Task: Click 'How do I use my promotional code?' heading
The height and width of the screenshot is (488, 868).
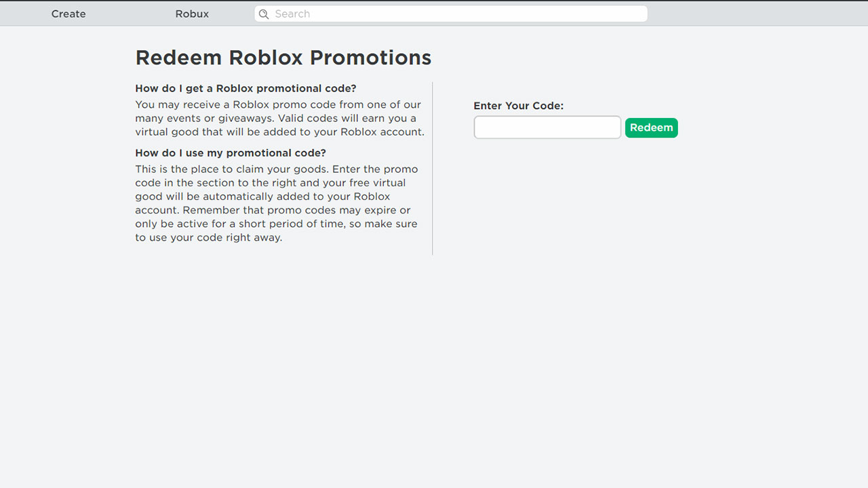Action: tap(231, 153)
